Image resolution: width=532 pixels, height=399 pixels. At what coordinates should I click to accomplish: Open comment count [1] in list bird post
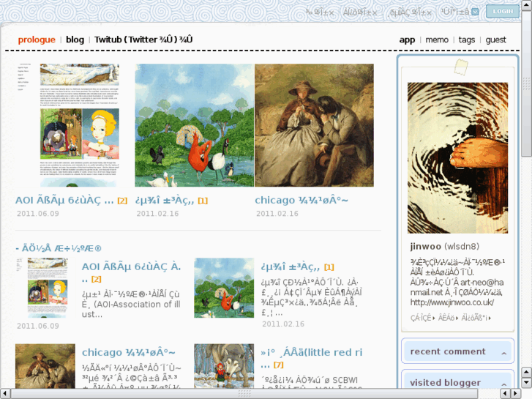point(329,267)
